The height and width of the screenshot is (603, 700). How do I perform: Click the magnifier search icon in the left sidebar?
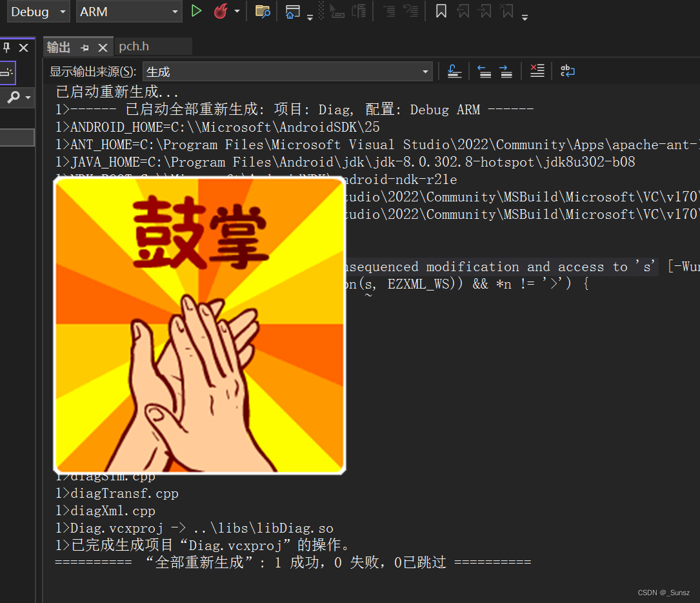(14, 97)
